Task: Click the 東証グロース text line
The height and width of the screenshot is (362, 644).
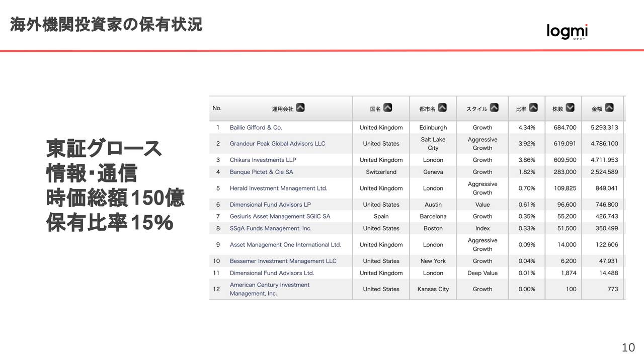Action: click(x=104, y=149)
